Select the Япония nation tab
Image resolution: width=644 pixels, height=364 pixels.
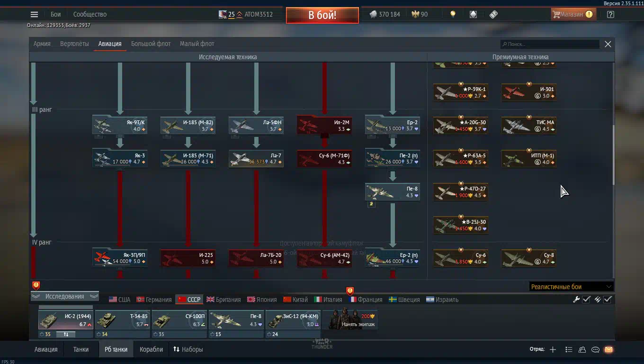tap(261, 300)
